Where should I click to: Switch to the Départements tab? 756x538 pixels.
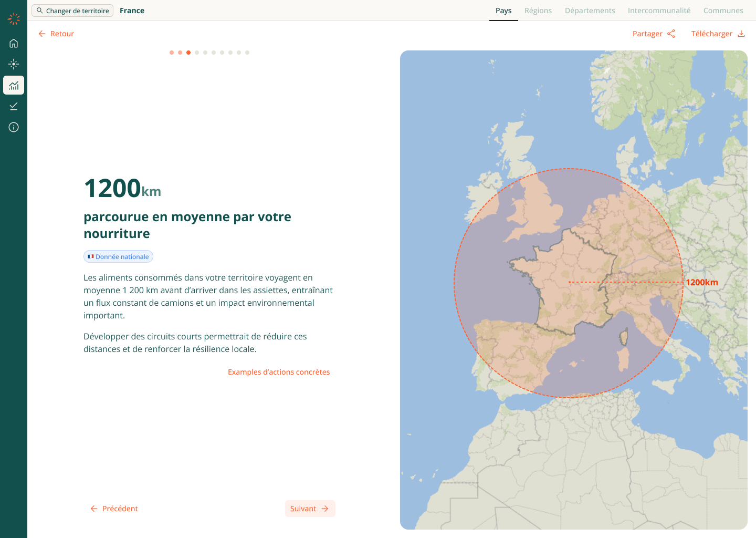click(x=590, y=11)
